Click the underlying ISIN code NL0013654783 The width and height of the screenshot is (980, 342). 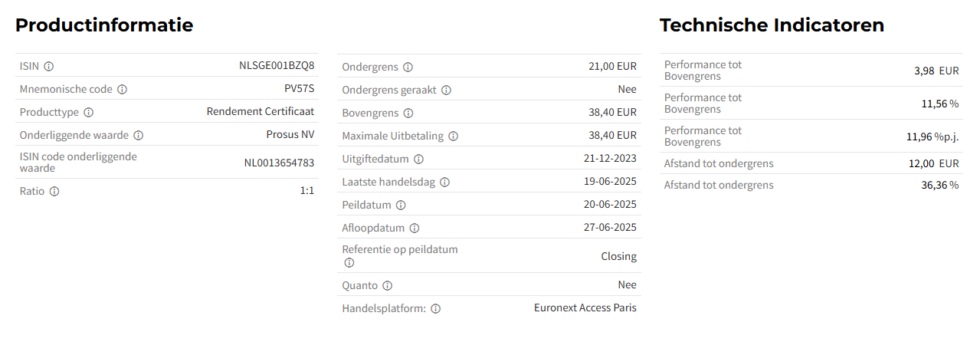pyautogui.click(x=279, y=163)
